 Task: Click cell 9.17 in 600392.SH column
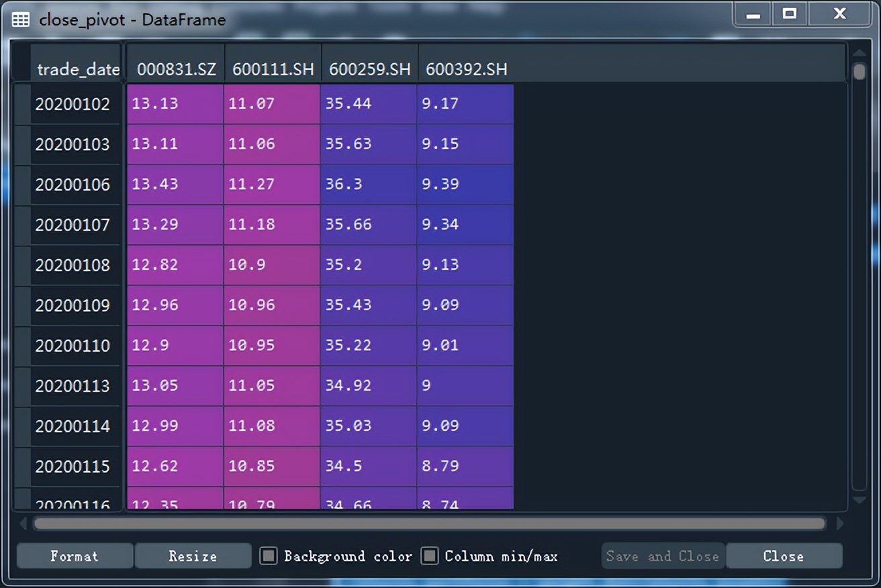click(x=465, y=104)
